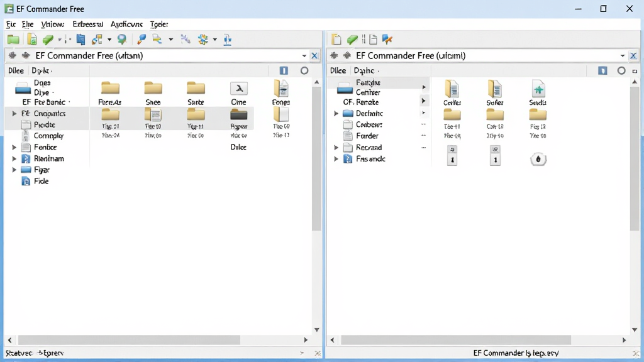Expand the Fiyar tree node
644x362 pixels.
[x=14, y=170]
